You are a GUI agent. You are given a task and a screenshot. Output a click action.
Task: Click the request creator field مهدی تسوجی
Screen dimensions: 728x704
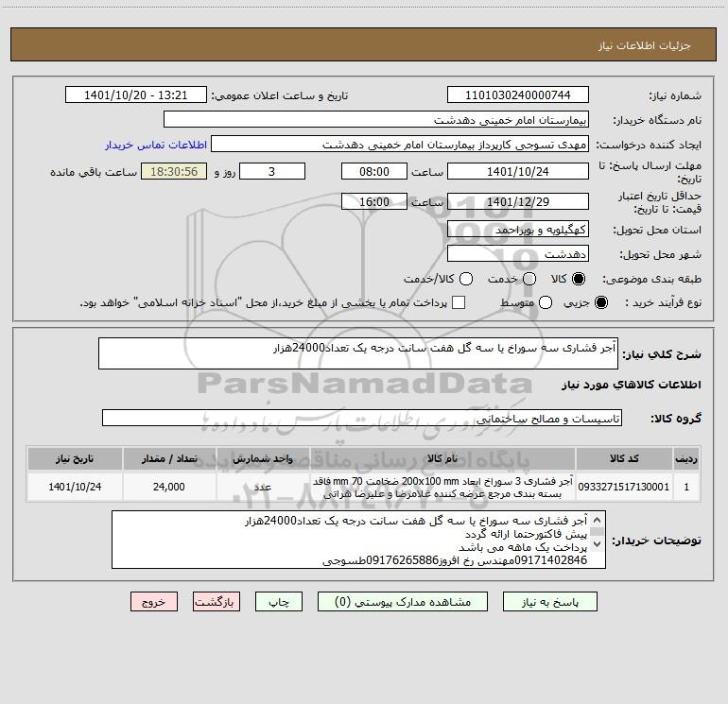400,144
